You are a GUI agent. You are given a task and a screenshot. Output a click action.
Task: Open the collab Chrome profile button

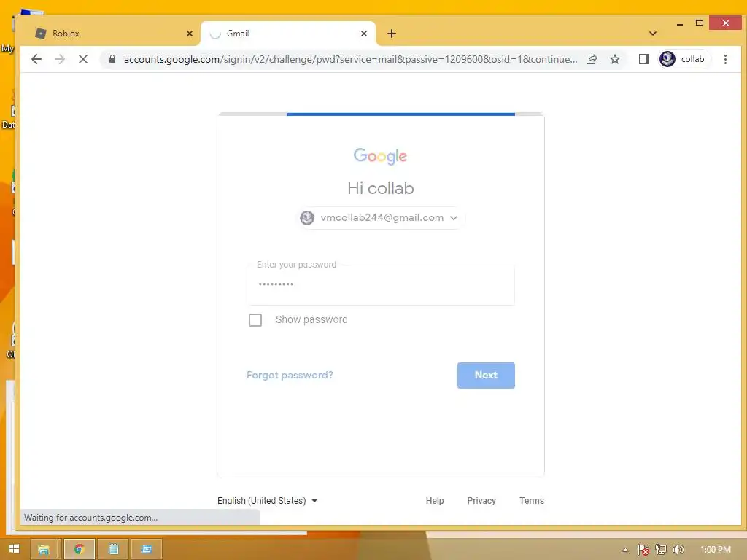(684, 59)
